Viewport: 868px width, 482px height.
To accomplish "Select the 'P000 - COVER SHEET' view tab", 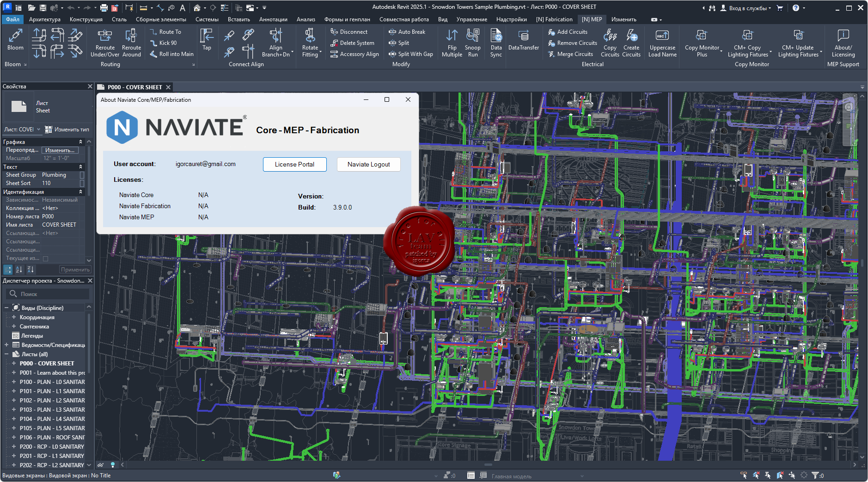I will tap(134, 87).
